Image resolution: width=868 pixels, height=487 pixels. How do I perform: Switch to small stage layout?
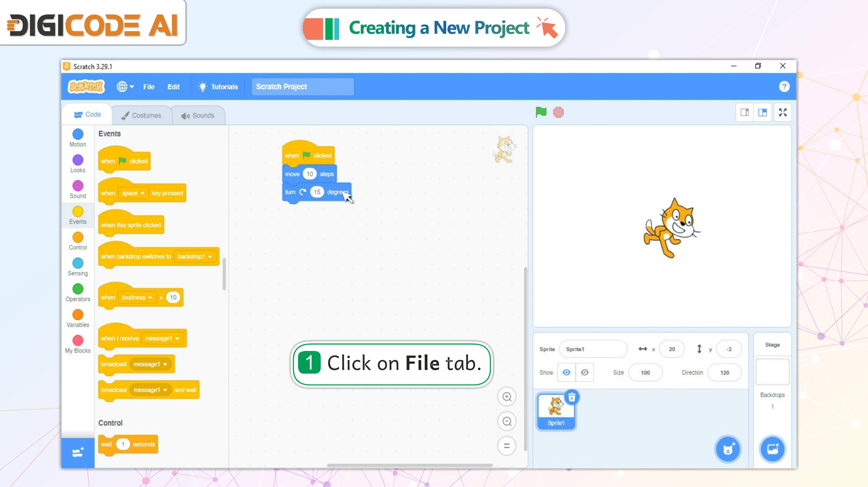(745, 112)
